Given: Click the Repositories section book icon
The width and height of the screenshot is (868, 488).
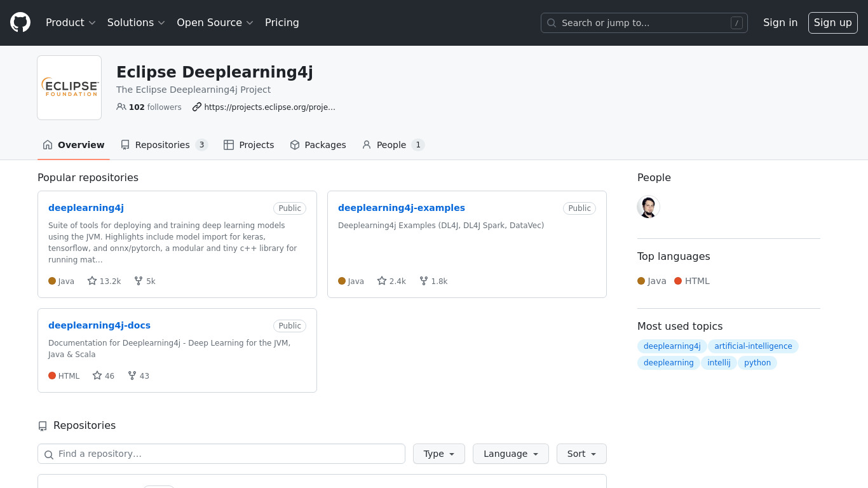Looking at the screenshot, I should 43,426.
